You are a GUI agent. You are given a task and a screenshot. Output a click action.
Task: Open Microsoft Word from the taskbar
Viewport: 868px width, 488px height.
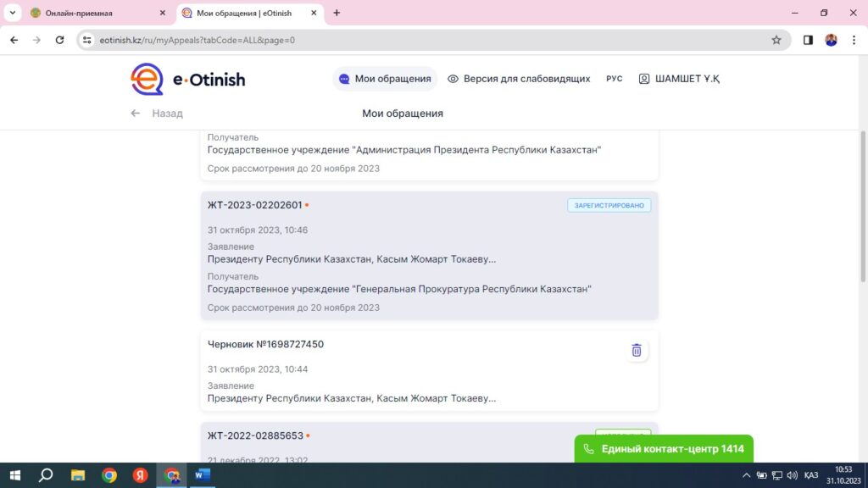tap(202, 475)
